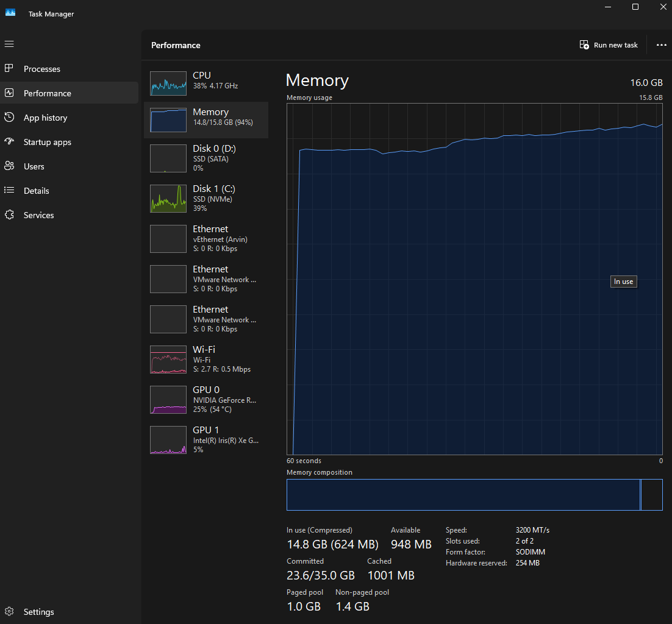Viewport: 672px width, 624px height.
Task: Go to the Processes page
Action: coord(70,68)
